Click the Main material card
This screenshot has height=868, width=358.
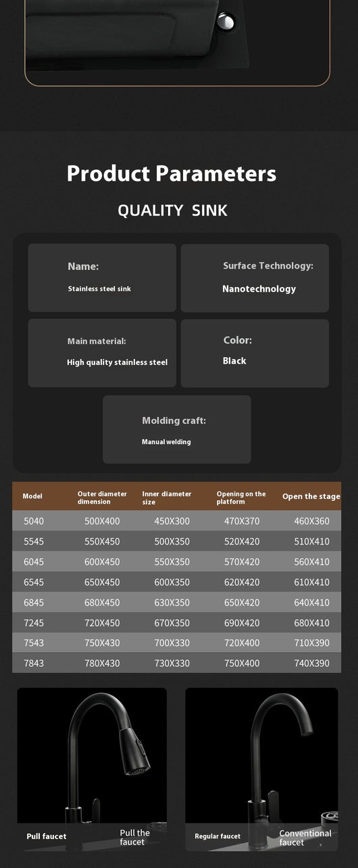(x=102, y=353)
